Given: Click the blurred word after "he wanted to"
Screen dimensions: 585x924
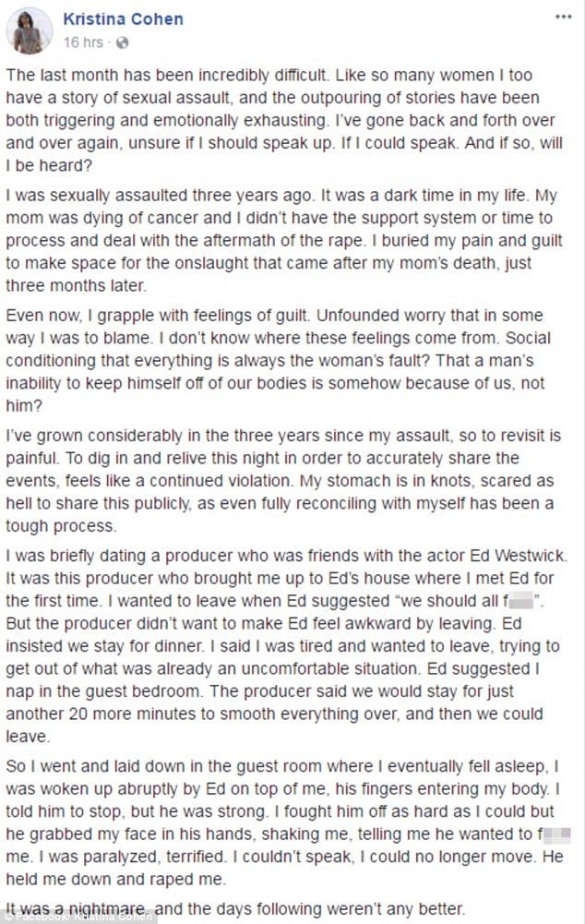Looking at the screenshot, I should pyautogui.click(x=556, y=834).
